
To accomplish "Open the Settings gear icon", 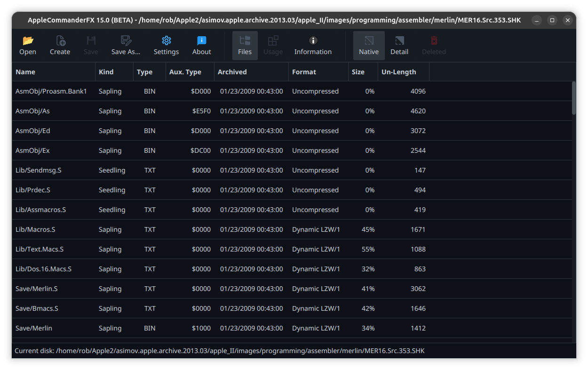I will pos(167,46).
